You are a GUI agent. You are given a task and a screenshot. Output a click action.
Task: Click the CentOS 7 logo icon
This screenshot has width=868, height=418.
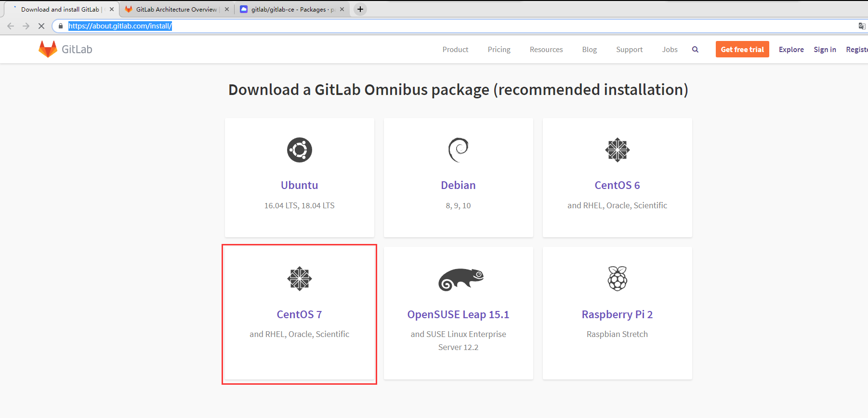[x=300, y=279]
